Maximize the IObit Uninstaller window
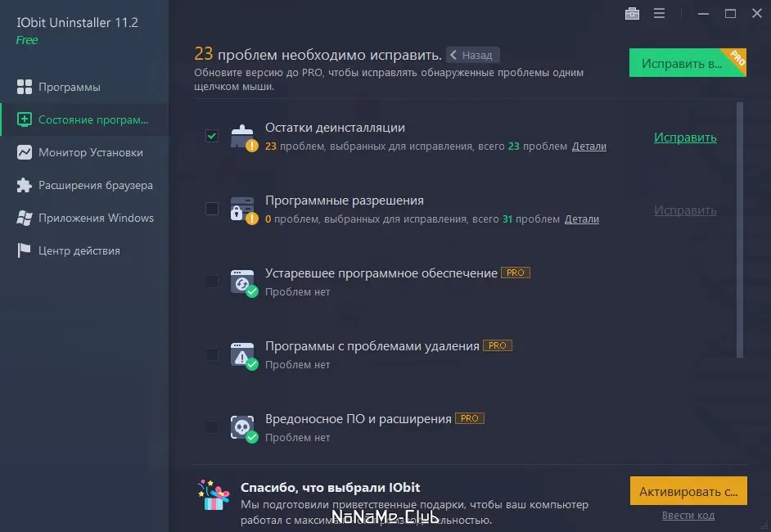The height and width of the screenshot is (532, 771). [730, 14]
